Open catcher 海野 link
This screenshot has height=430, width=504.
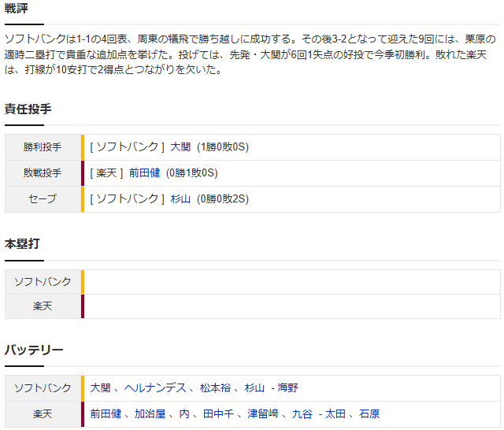point(287,387)
